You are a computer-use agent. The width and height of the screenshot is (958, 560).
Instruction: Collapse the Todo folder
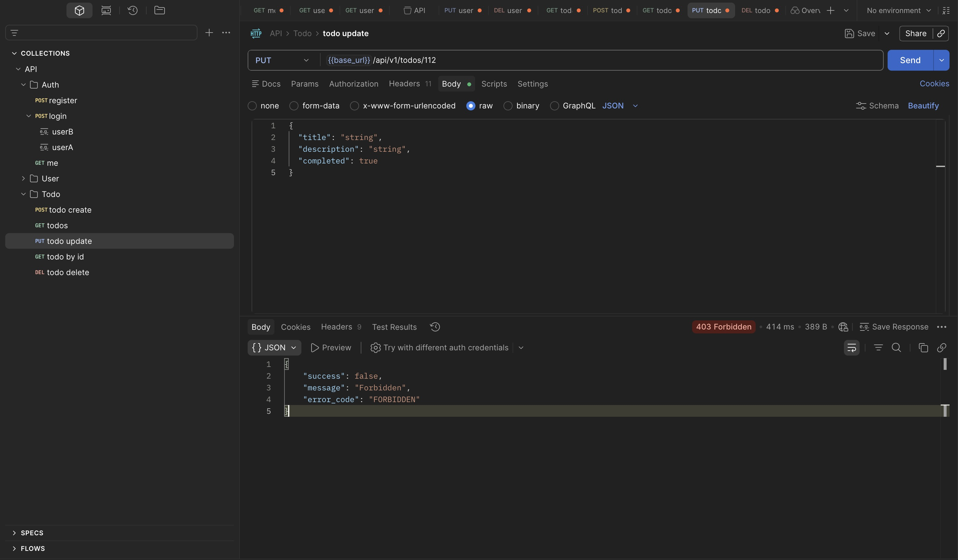pos(23,194)
